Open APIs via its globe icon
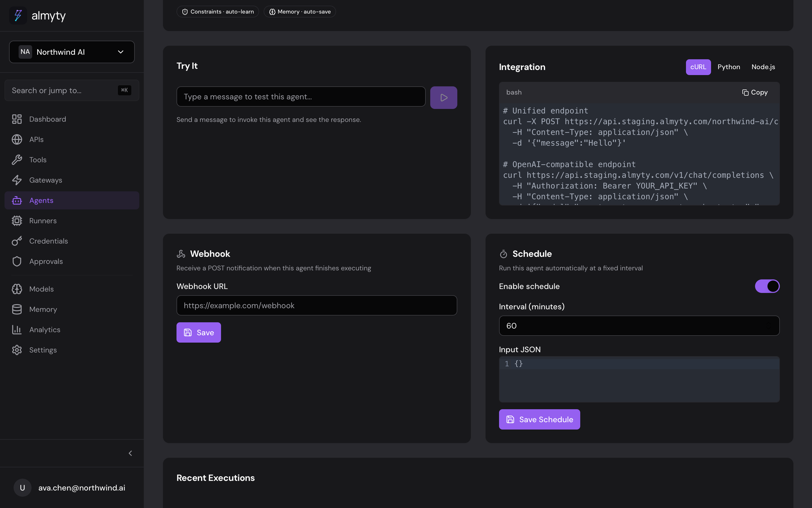 click(17, 139)
